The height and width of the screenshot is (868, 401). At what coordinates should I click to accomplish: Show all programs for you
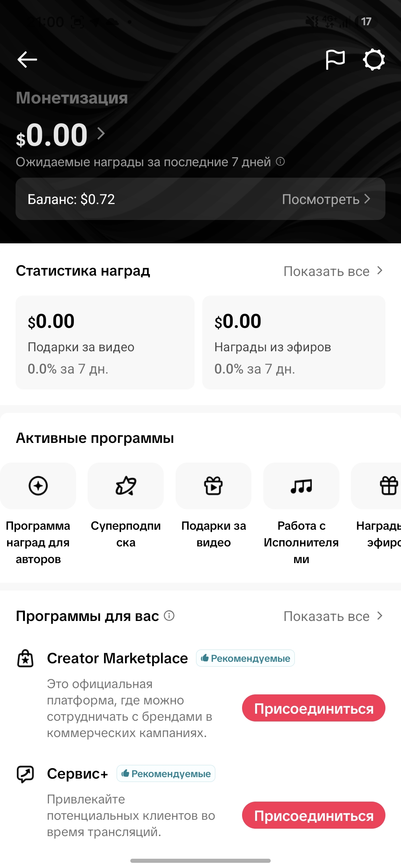tap(333, 616)
